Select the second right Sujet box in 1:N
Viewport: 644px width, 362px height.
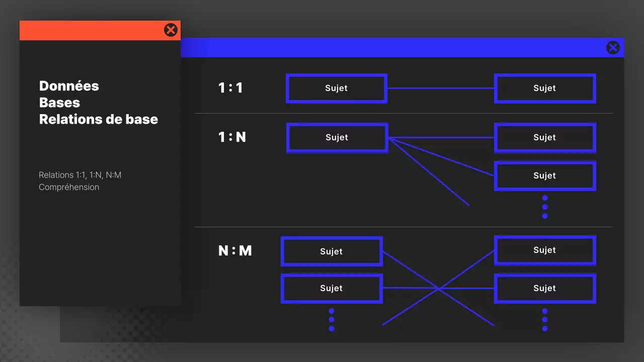point(545,175)
